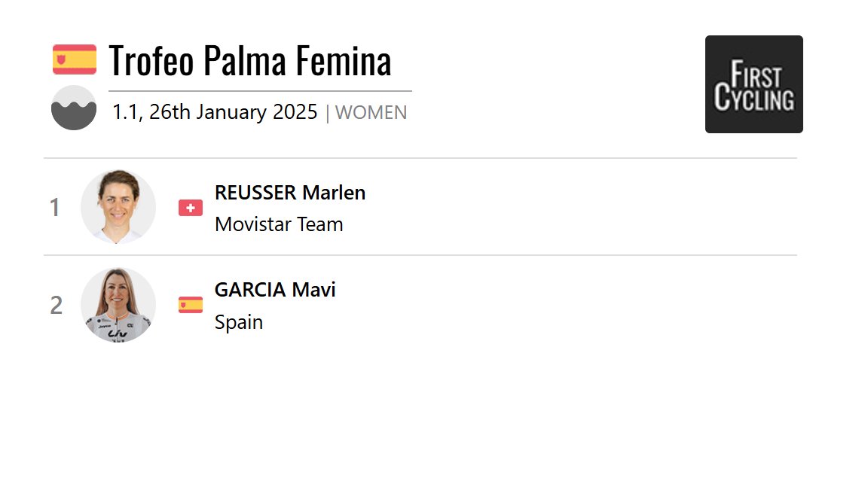Click the Swiss flag next to Reusser
This screenshot has width=868, height=478.
(x=191, y=208)
